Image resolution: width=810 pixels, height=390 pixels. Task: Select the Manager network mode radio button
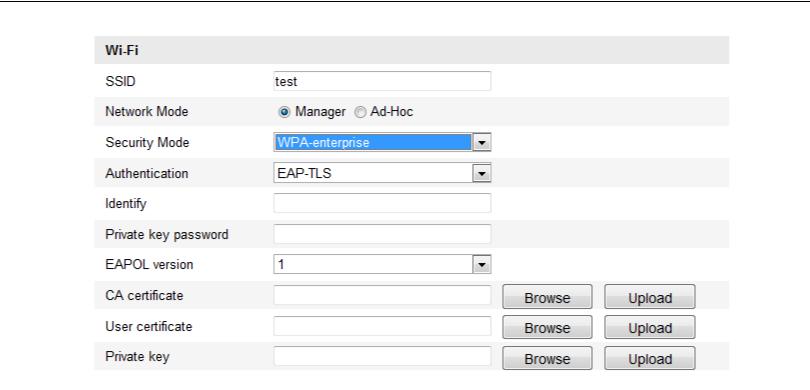tap(284, 112)
